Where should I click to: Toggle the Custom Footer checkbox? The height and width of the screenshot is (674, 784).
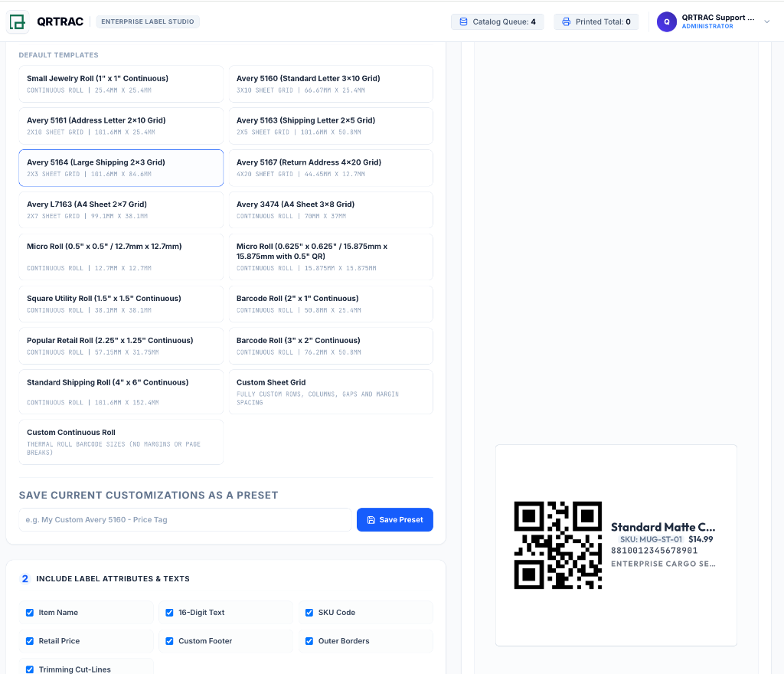click(169, 641)
